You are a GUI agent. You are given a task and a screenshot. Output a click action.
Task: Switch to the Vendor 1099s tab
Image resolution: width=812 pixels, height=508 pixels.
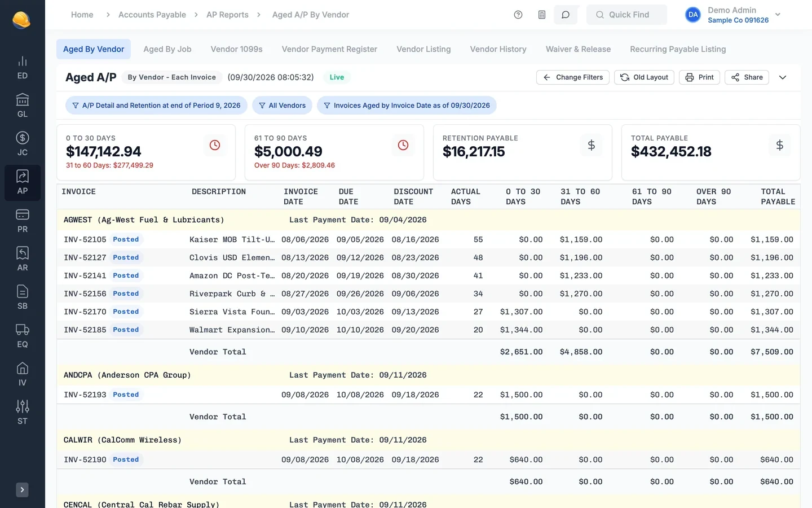coord(237,49)
